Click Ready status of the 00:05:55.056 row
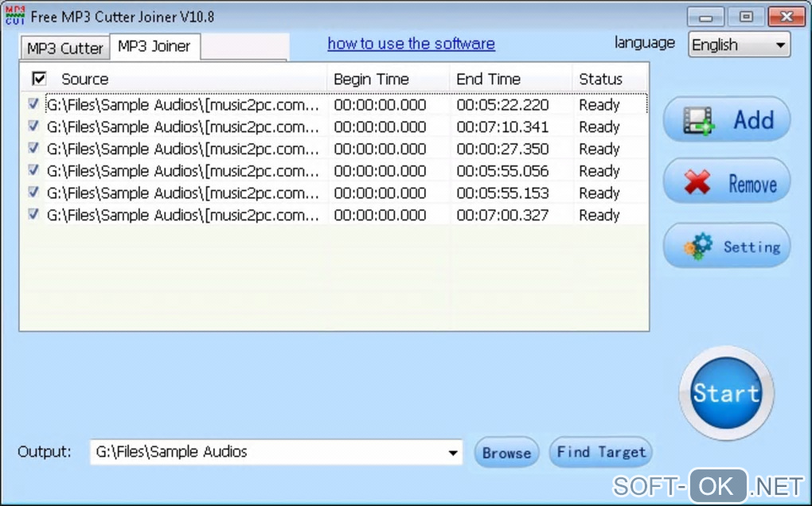The height and width of the screenshot is (506, 812). (x=599, y=171)
